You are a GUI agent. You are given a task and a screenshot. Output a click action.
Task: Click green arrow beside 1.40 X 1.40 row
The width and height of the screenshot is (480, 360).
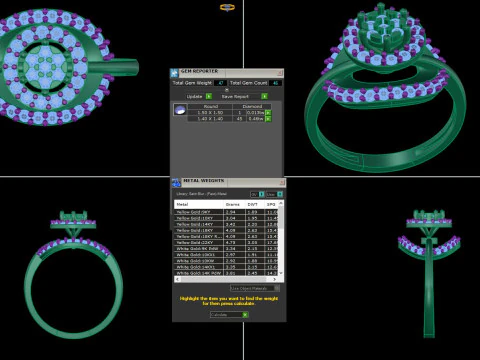(268, 119)
